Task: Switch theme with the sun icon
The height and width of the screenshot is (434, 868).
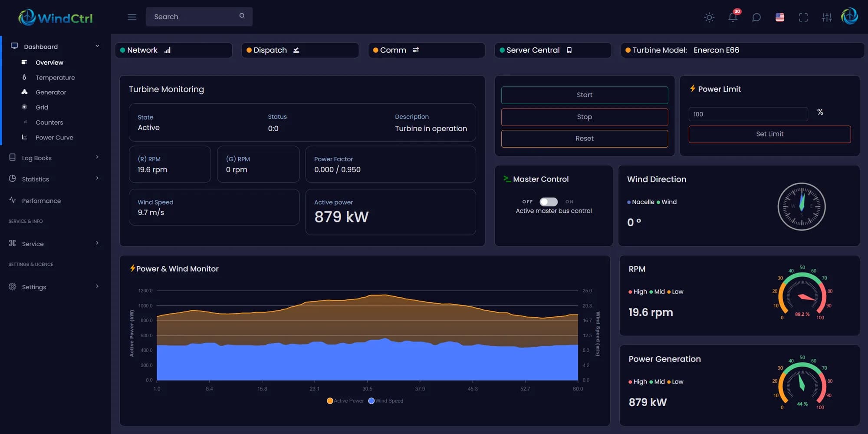Action: [x=709, y=17]
